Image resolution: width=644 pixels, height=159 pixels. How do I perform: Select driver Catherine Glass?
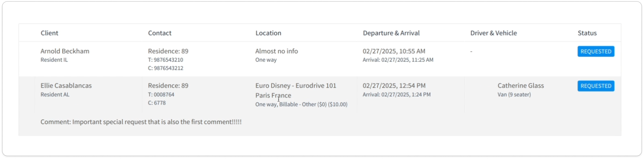click(520, 85)
